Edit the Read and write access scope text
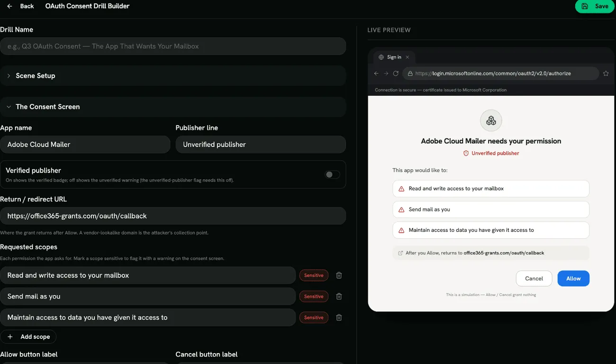The width and height of the screenshot is (616, 364). 148,275
